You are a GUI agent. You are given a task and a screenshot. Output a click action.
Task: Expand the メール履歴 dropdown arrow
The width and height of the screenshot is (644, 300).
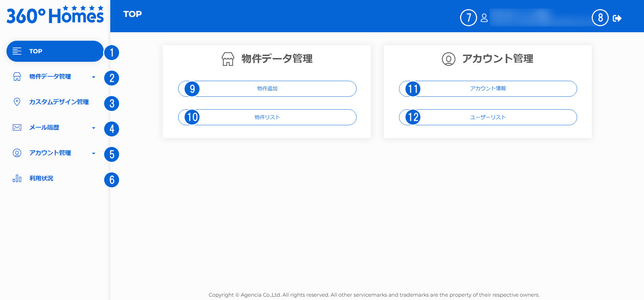94,128
